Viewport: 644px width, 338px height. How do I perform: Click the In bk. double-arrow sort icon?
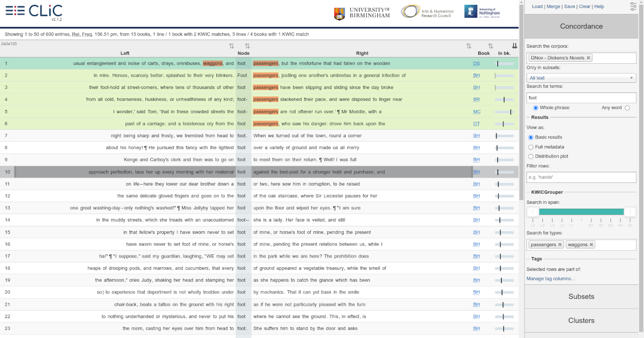515,46
